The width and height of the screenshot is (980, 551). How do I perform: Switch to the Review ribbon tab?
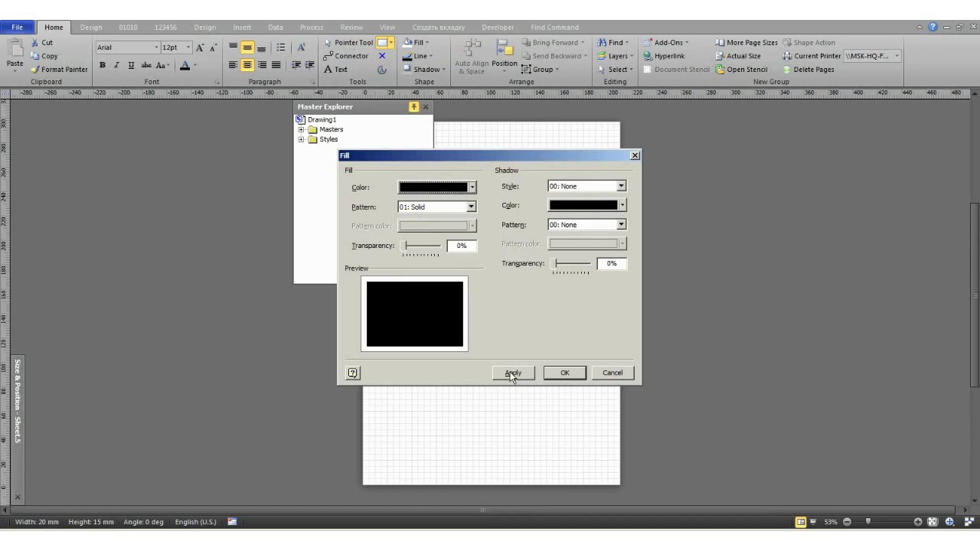(x=351, y=28)
